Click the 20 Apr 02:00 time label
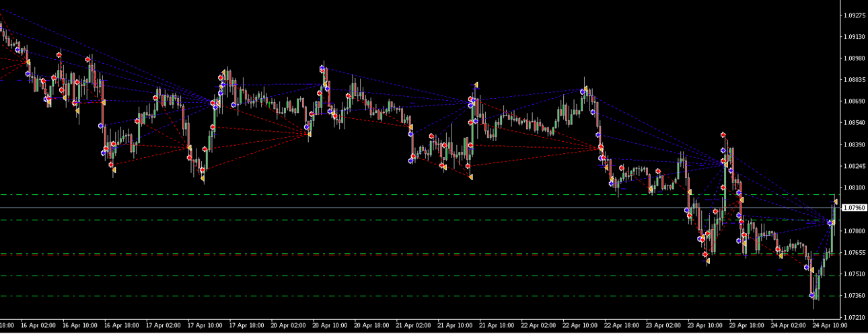 [289, 325]
